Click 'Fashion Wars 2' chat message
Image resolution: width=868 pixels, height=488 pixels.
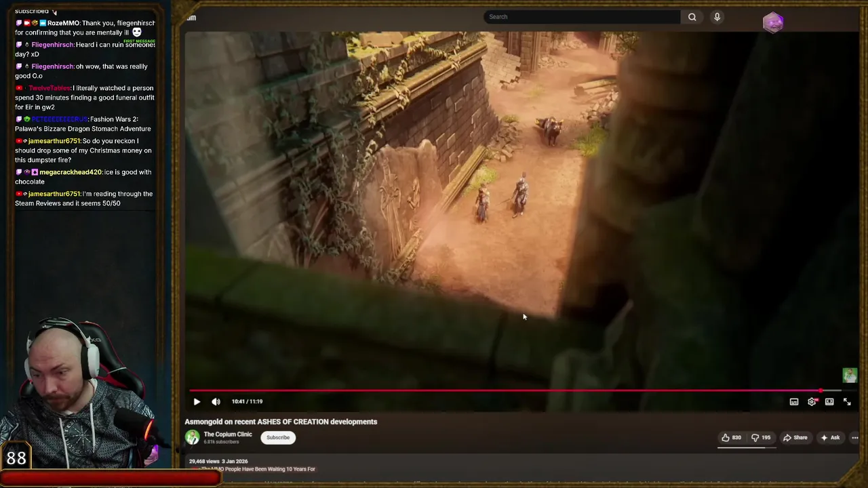[83, 124]
